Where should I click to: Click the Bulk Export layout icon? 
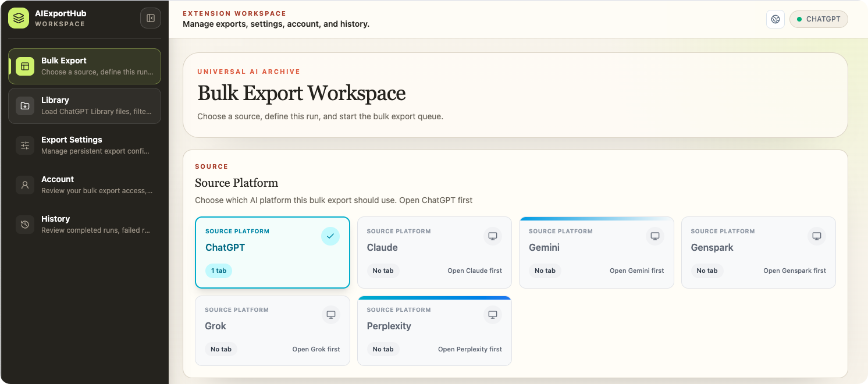point(25,66)
